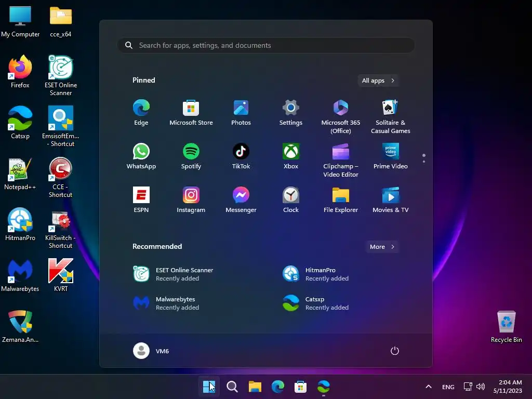Open the Clock app
The image size is (532, 399).
[x=291, y=200]
